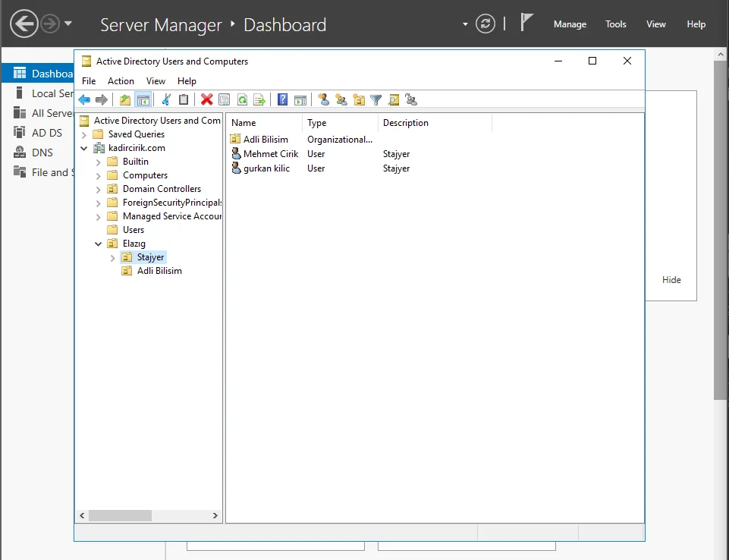Viewport: 729px width, 560px height.
Task: Open the Action menu
Action: pos(121,81)
